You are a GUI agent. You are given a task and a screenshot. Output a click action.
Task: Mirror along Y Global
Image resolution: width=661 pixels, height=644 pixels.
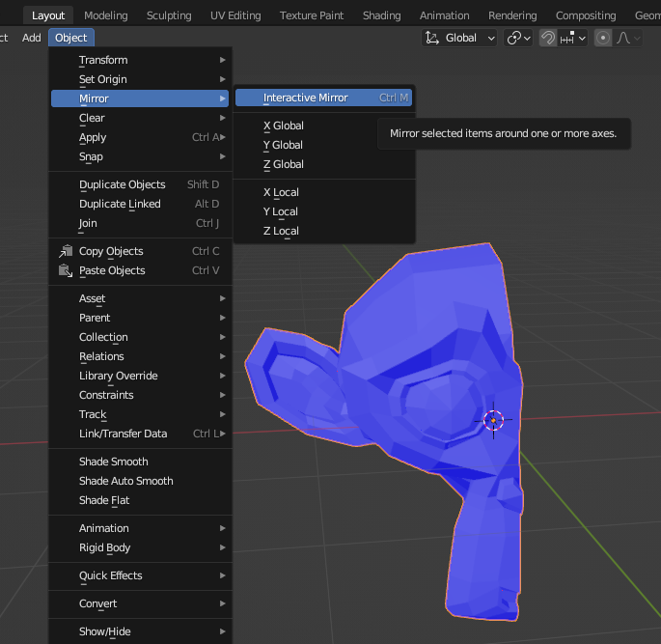pyautogui.click(x=324, y=145)
